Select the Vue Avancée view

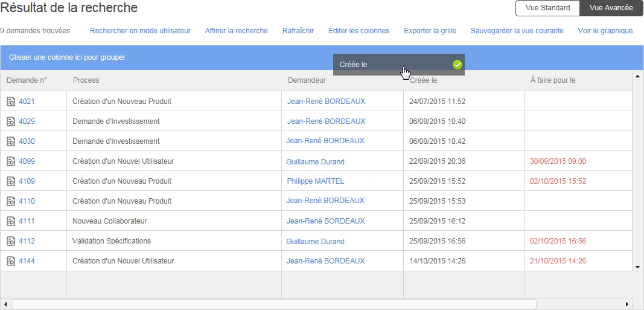(x=611, y=8)
